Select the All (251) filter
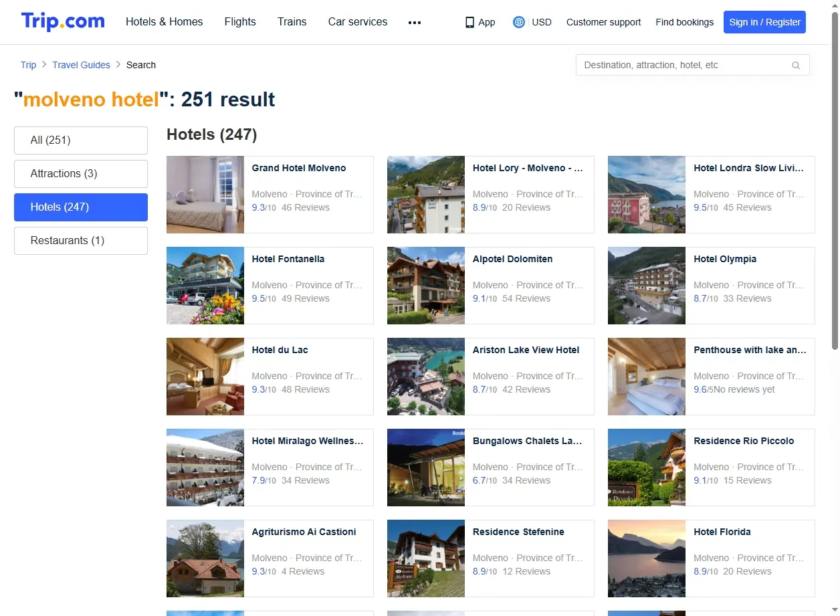Viewport: 840px width, 616px height. click(81, 140)
